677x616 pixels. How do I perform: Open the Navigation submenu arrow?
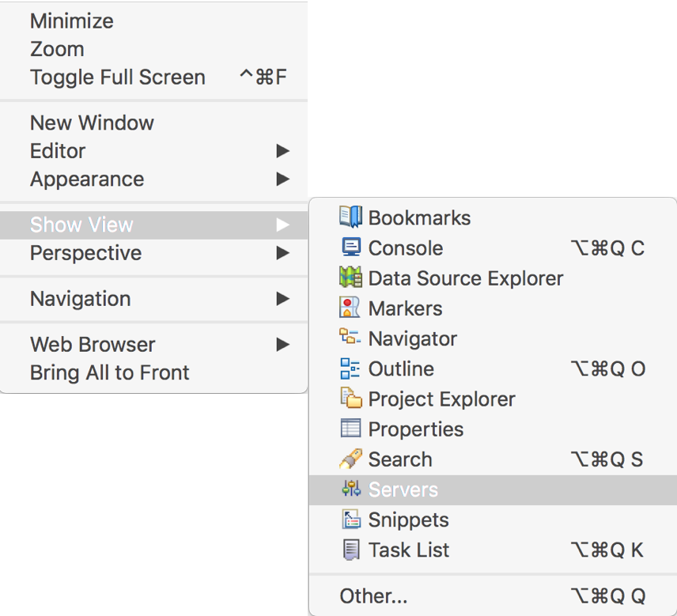[283, 298]
